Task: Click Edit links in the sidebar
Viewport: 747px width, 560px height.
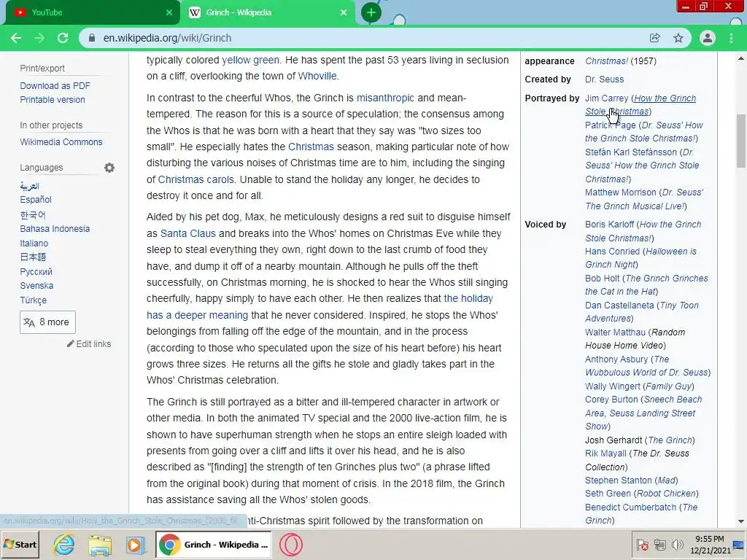Action: (89, 344)
